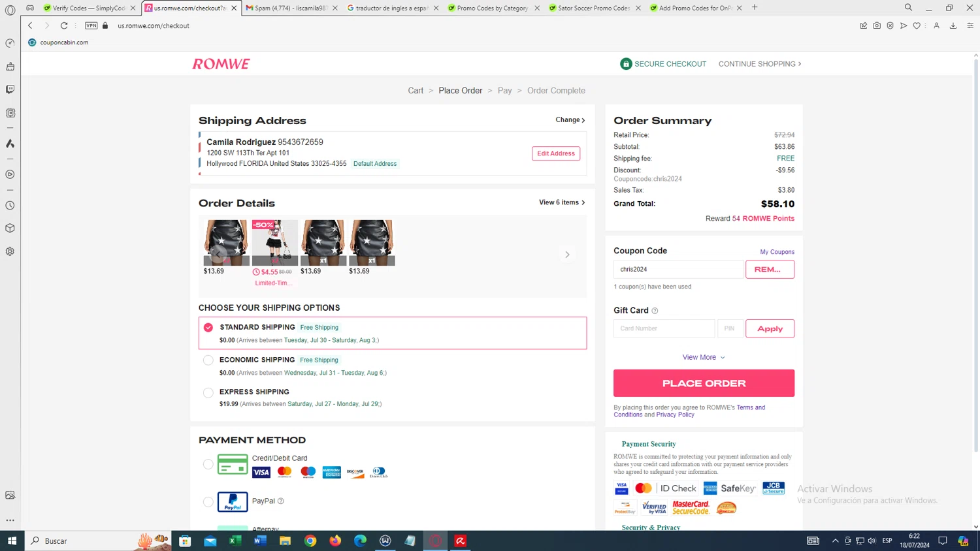The width and height of the screenshot is (980, 551).
Task: Open the snapshot camera icon in toolbar
Action: point(877,25)
